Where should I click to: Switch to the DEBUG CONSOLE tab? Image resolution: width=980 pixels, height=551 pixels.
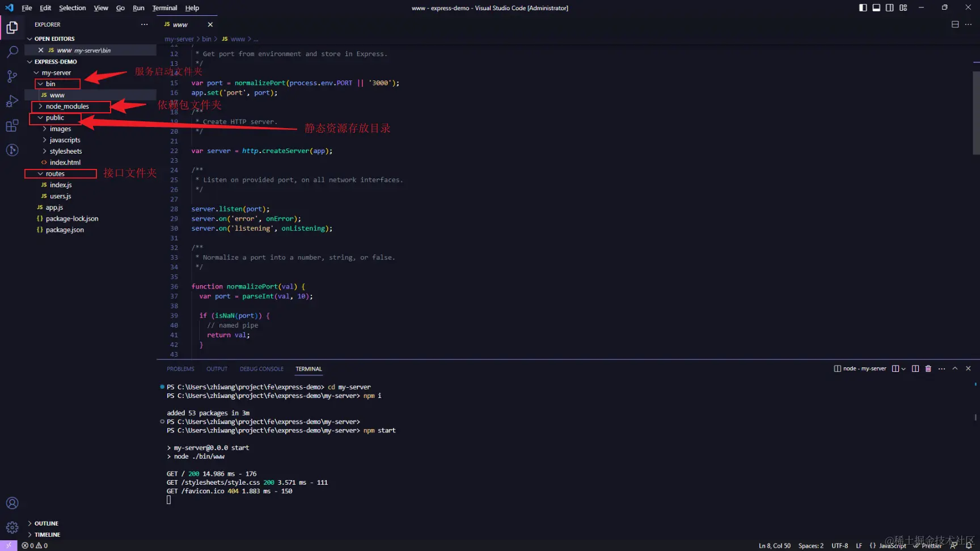(261, 368)
